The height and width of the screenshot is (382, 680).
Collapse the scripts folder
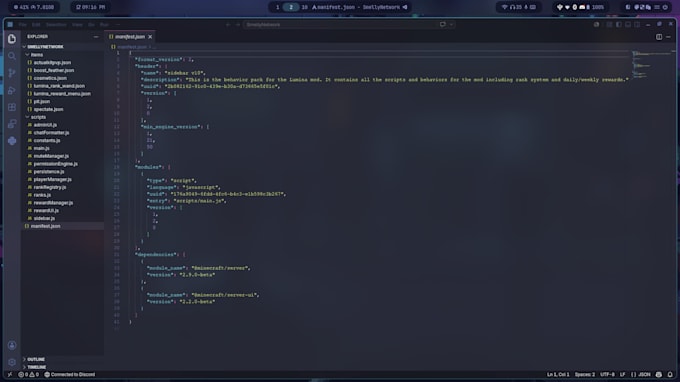coord(38,117)
